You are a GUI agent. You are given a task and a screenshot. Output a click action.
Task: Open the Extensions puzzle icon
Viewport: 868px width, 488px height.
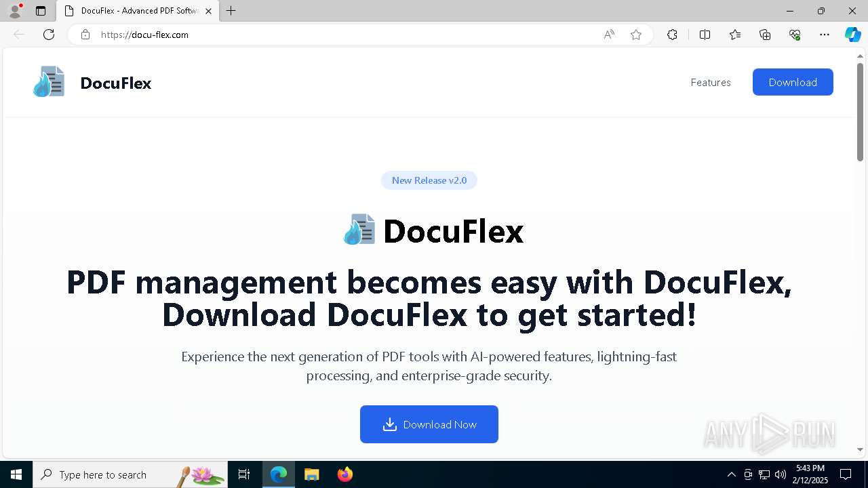click(672, 35)
